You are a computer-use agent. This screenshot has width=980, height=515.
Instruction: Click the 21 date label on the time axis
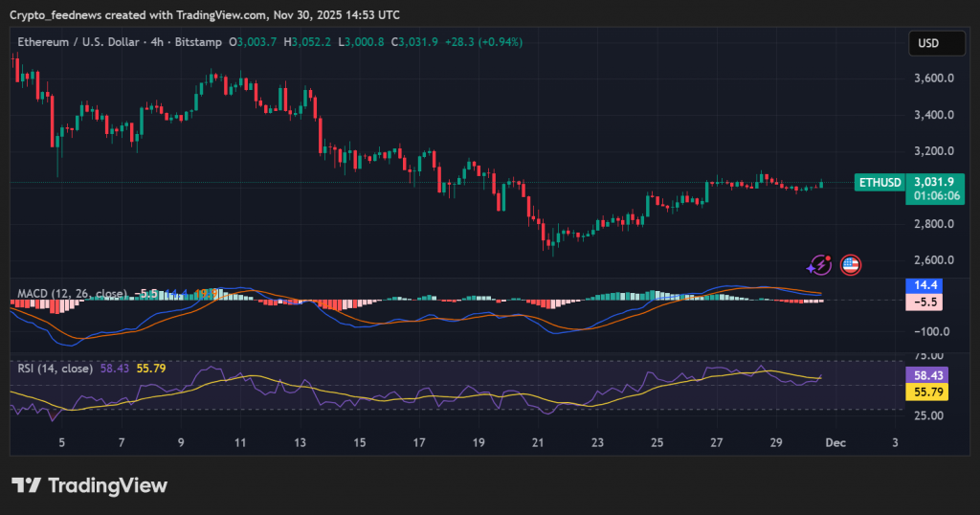tap(538, 443)
